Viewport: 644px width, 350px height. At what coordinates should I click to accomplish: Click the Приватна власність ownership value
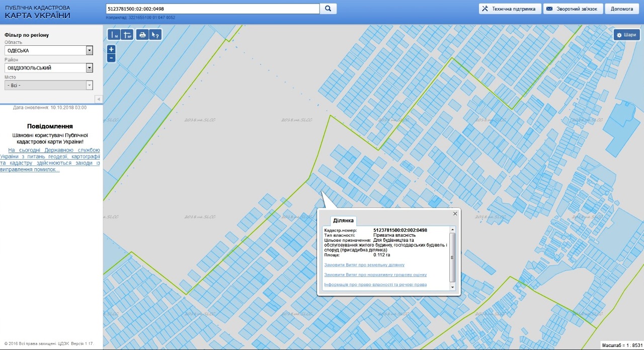click(394, 235)
